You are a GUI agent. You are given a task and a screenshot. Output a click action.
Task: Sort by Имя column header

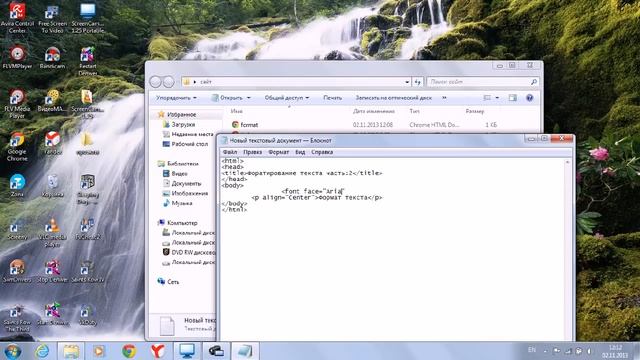point(237,111)
